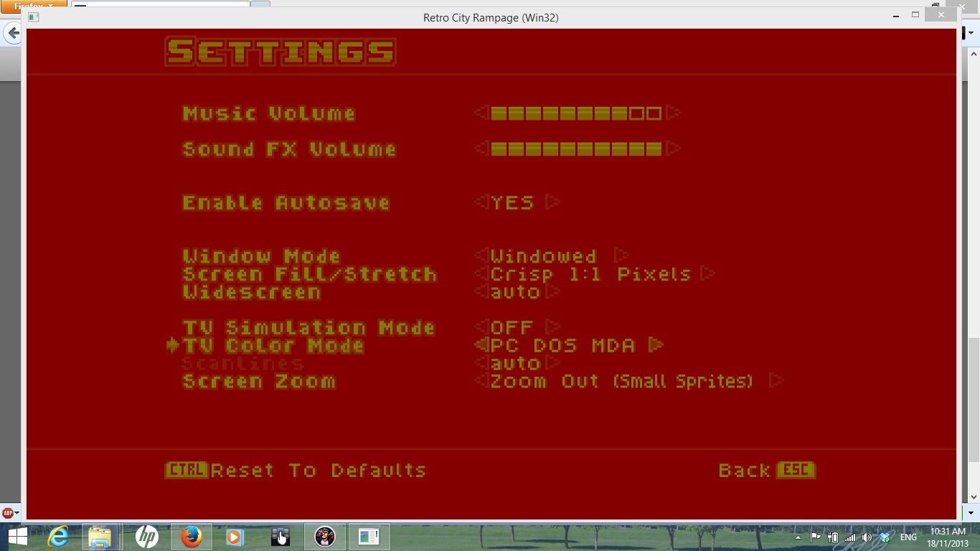
Task: Switch to Firefox via taskbar icon
Action: tap(191, 537)
